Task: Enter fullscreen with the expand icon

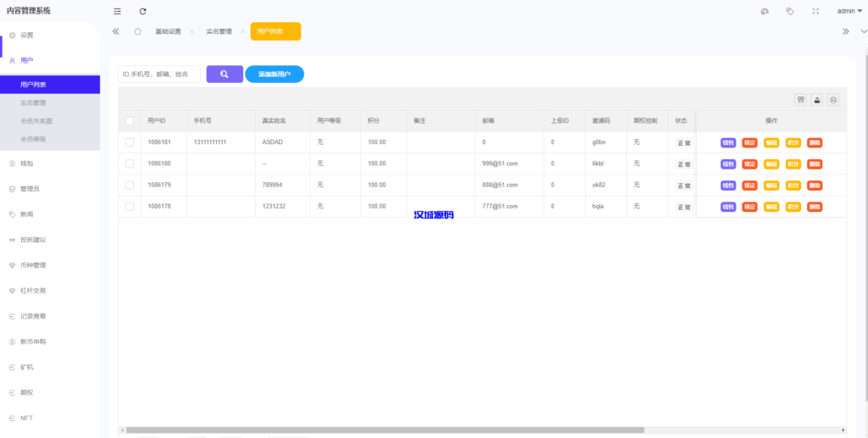Action: pos(815,11)
